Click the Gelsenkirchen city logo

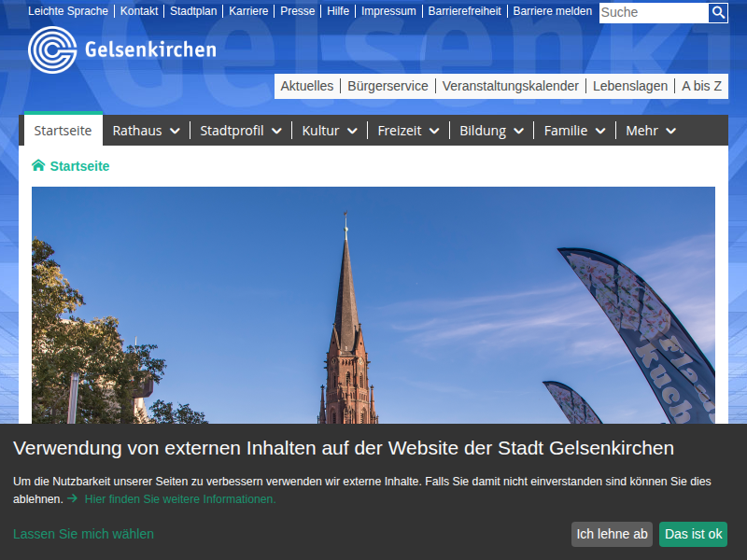point(122,49)
